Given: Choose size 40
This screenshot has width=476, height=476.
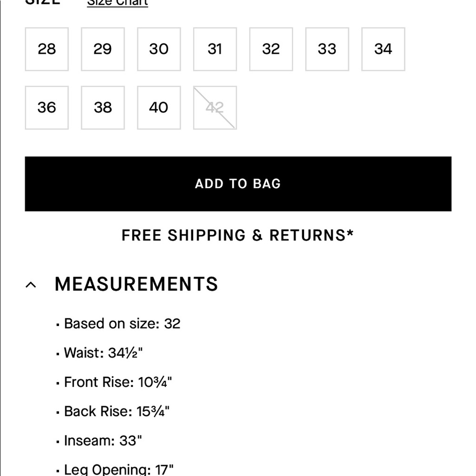Looking at the screenshot, I should pyautogui.click(x=159, y=108).
